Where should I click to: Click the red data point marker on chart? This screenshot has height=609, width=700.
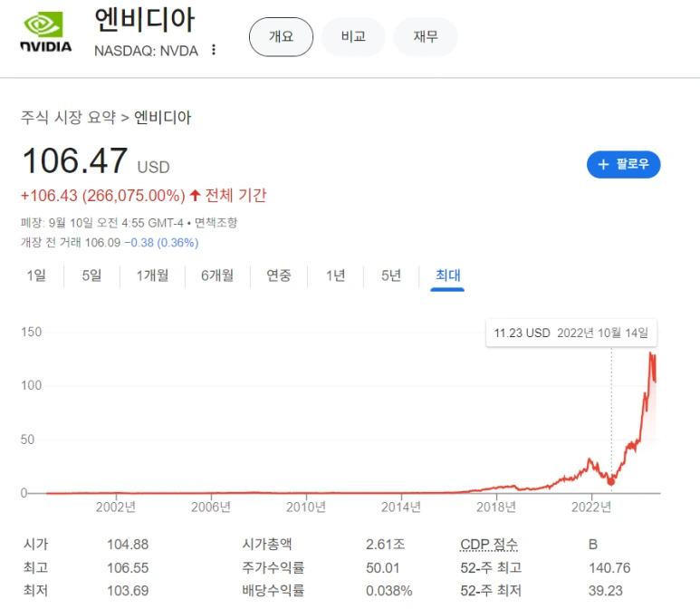pos(611,481)
